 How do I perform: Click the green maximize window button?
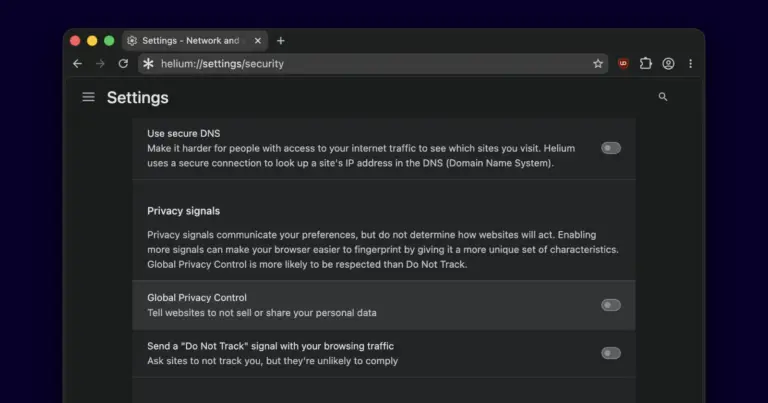(109, 41)
